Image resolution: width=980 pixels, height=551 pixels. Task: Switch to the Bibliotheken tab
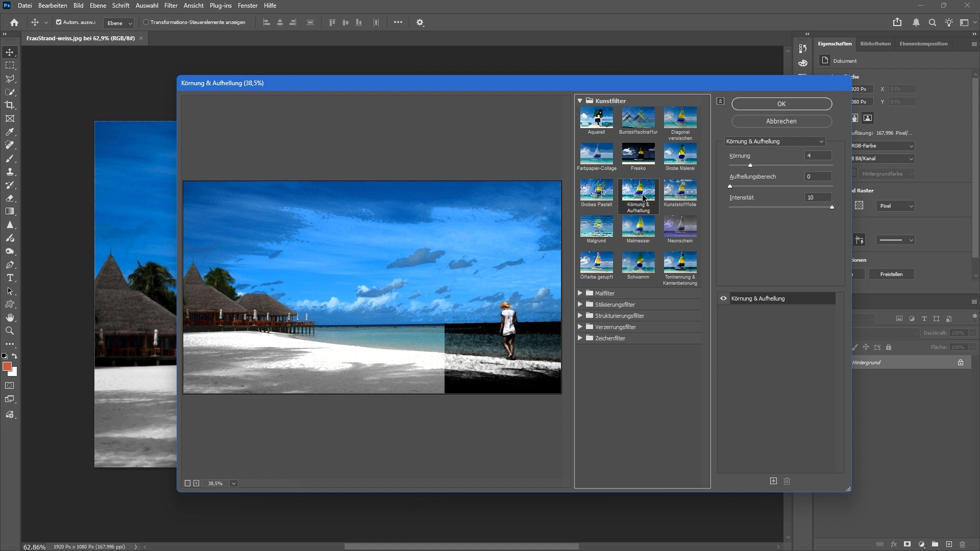(875, 44)
